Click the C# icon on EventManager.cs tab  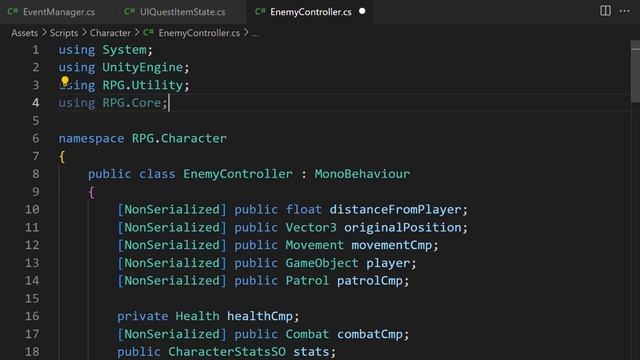(x=13, y=11)
